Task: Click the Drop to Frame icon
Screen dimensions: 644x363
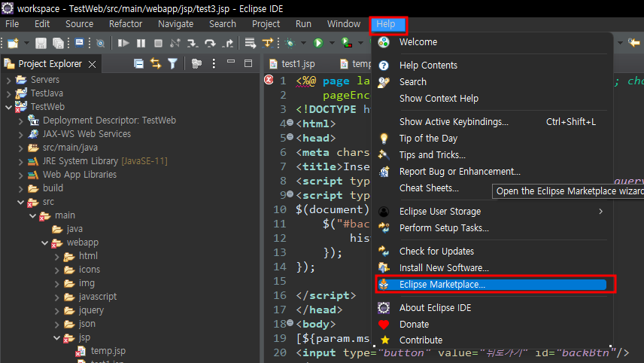Action: point(250,43)
